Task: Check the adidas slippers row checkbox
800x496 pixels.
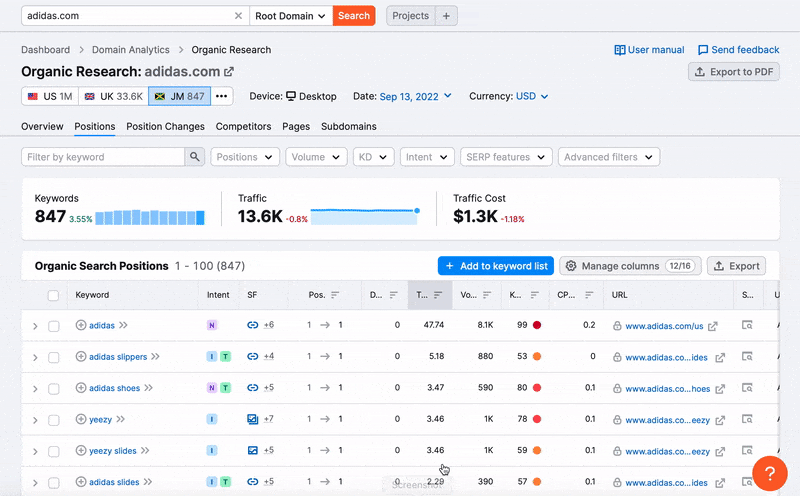Action: [54, 357]
